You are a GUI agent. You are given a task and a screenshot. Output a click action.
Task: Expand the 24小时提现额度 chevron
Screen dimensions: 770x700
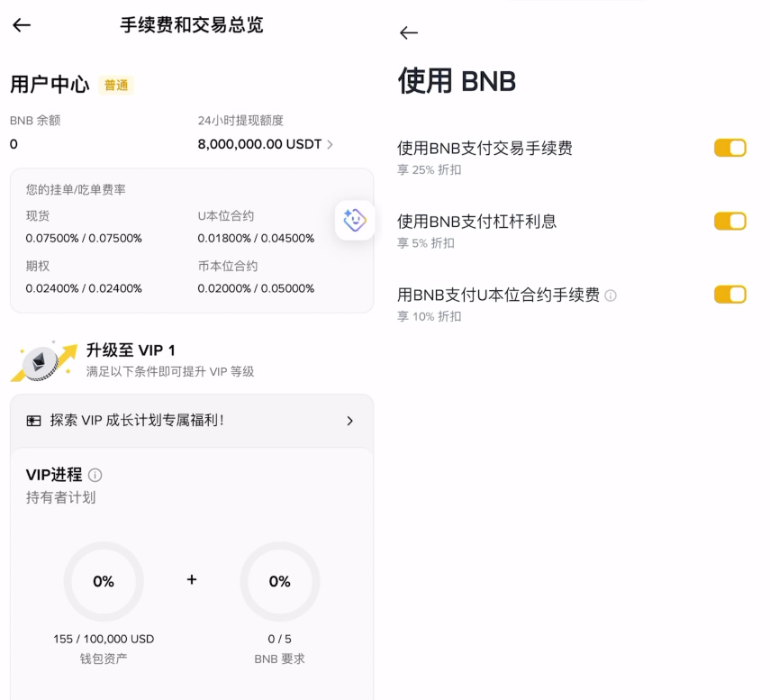[x=330, y=144]
